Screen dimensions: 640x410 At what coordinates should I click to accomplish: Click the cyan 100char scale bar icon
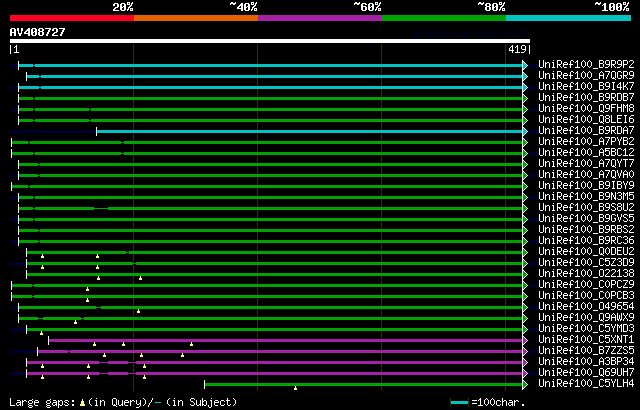[459, 402]
